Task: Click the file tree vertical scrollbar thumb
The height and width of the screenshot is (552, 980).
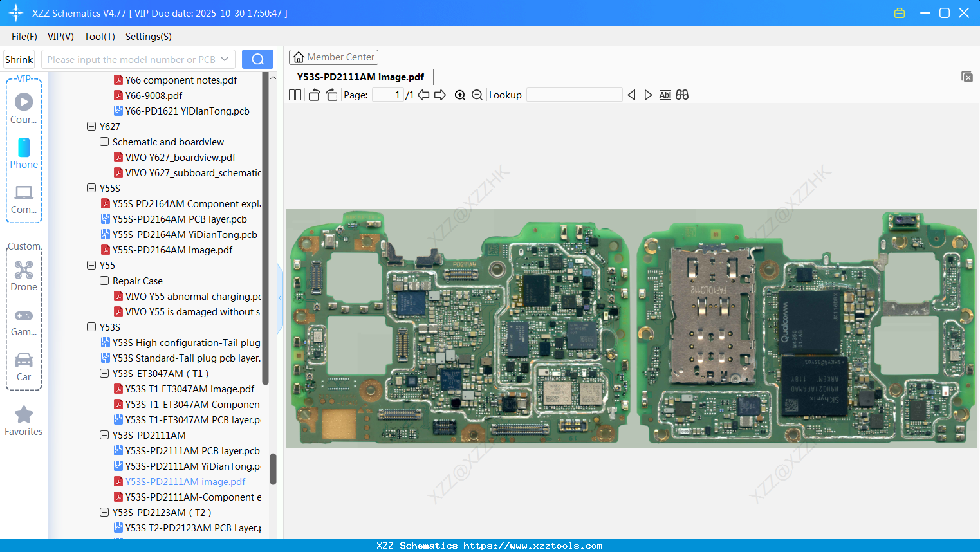Action: pos(273,469)
